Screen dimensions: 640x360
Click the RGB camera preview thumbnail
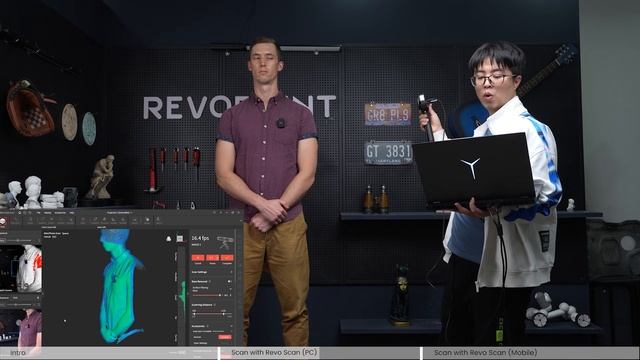point(20,327)
